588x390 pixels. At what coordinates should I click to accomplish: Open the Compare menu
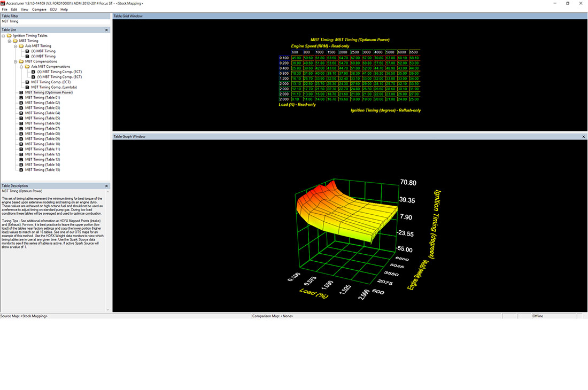pos(39,10)
